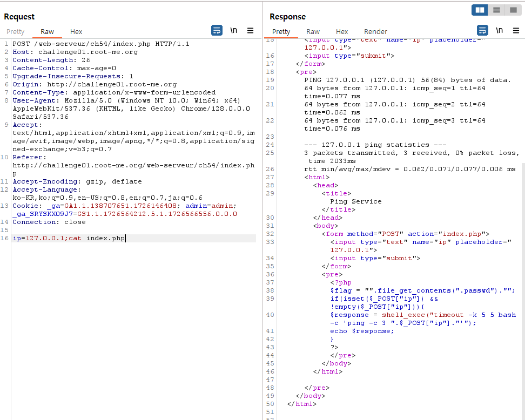
Task: Click the rtt min/avg/max/mdev line
Action: pyautogui.click(x=409, y=169)
